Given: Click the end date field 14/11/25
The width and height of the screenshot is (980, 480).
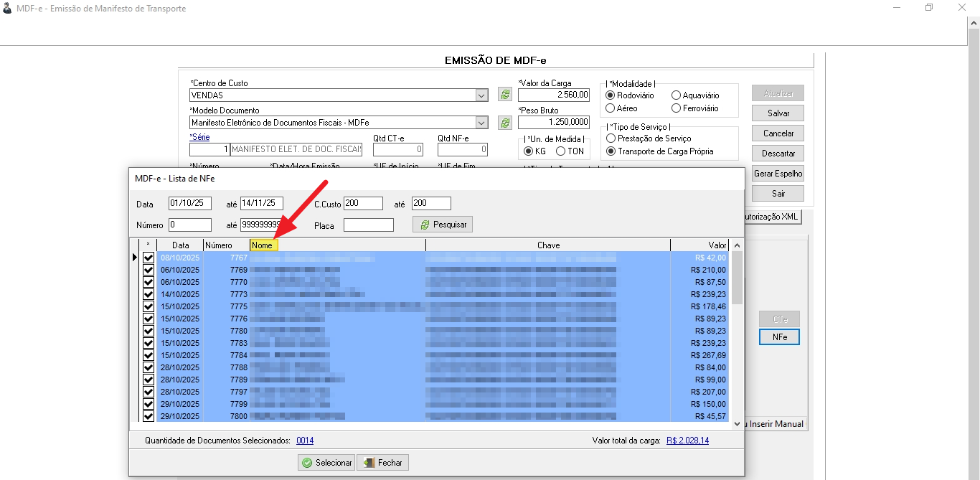Looking at the screenshot, I should point(262,204).
